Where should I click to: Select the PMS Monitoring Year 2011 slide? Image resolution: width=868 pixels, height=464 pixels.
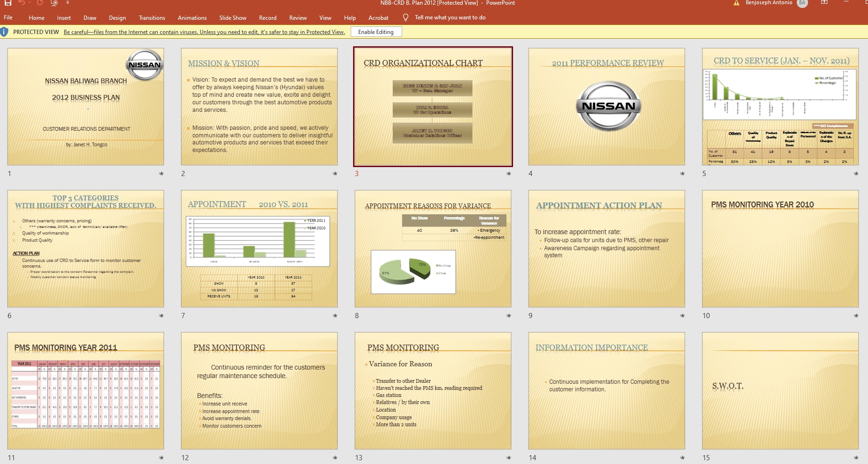coord(85,391)
